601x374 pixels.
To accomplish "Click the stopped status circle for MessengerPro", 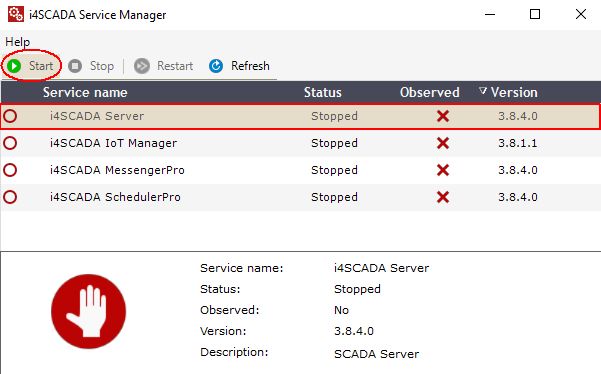I will (x=10, y=170).
